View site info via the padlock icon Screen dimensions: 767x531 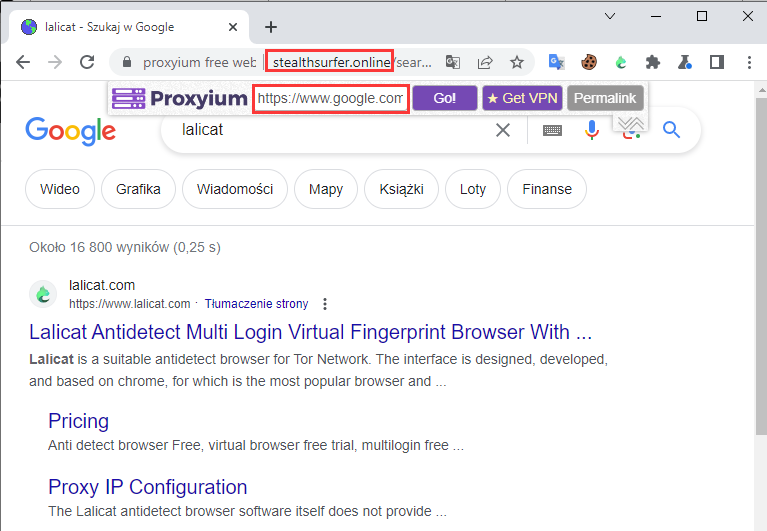(127, 62)
